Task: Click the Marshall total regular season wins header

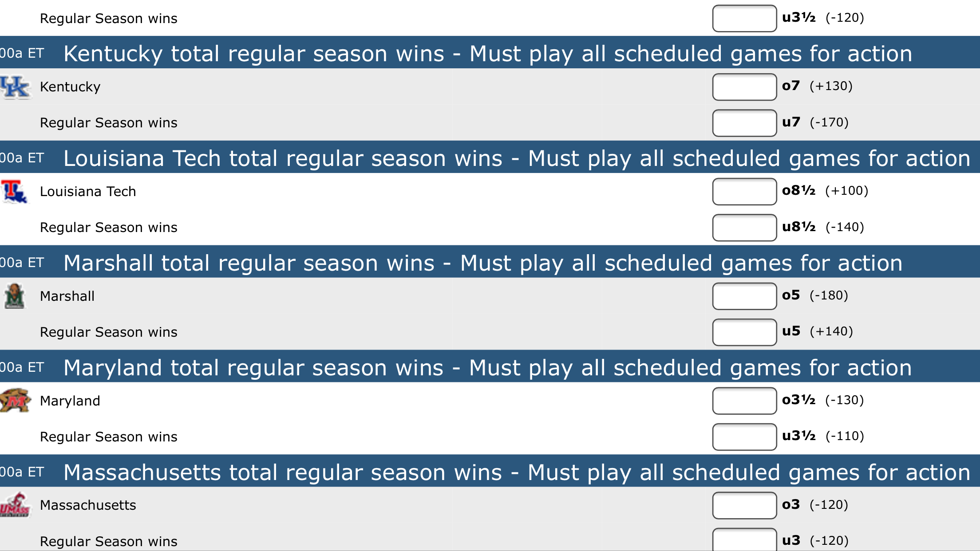Action: pyautogui.click(x=482, y=263)
